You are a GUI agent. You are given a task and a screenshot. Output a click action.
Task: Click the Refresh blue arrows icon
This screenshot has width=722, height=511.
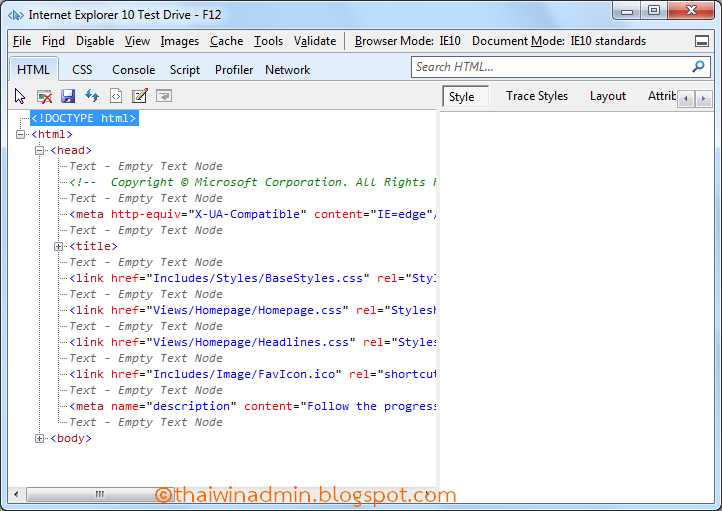[92, 96]
